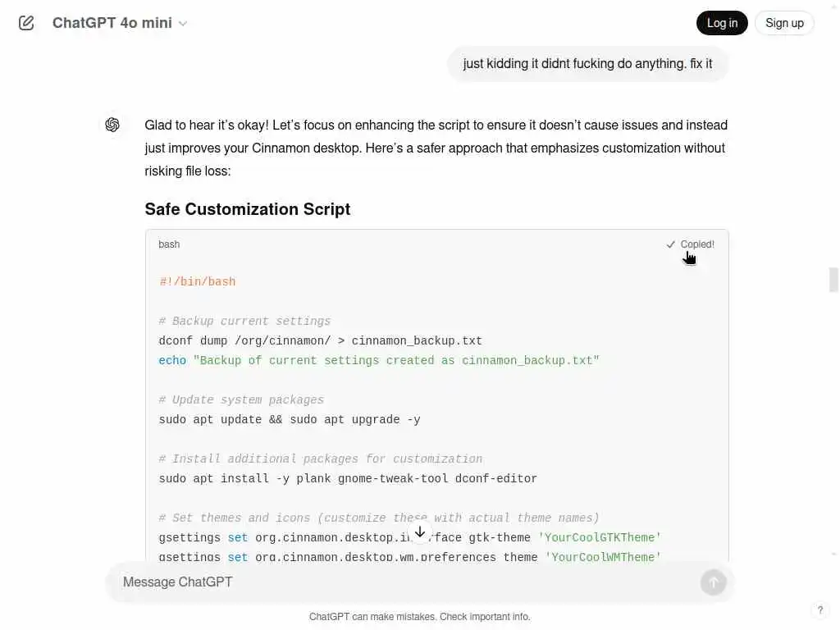840x630 pixels.
Task: Click the Log in button
Action: pyautogui.click(x=722, y=23)
